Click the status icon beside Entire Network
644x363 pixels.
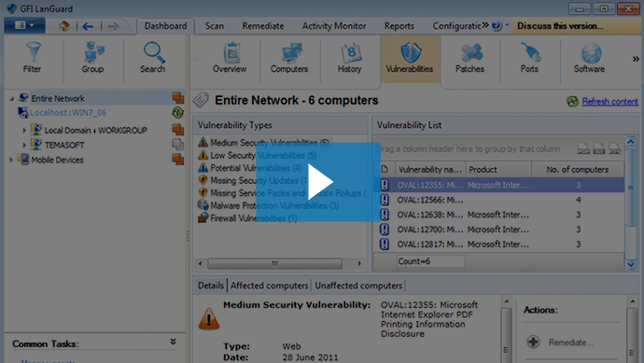(178, 98)
